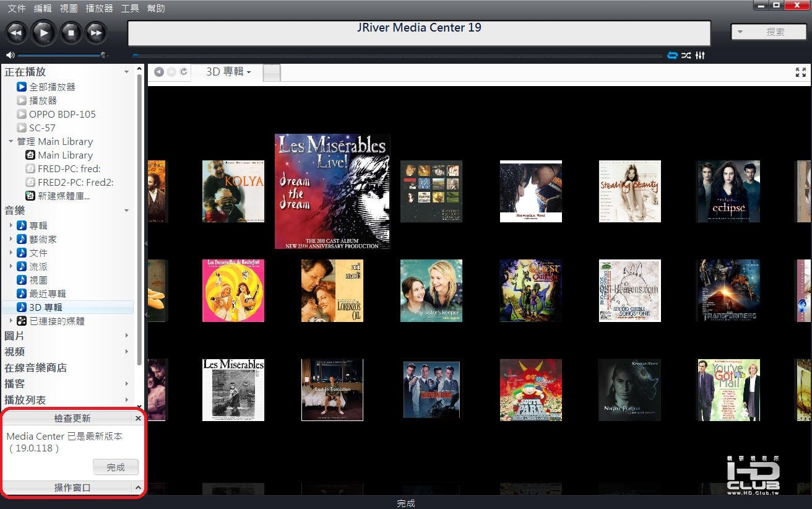812x509 pixels.
Task: Open 最近專輯 in the music tree
Action: pos(41,294)
